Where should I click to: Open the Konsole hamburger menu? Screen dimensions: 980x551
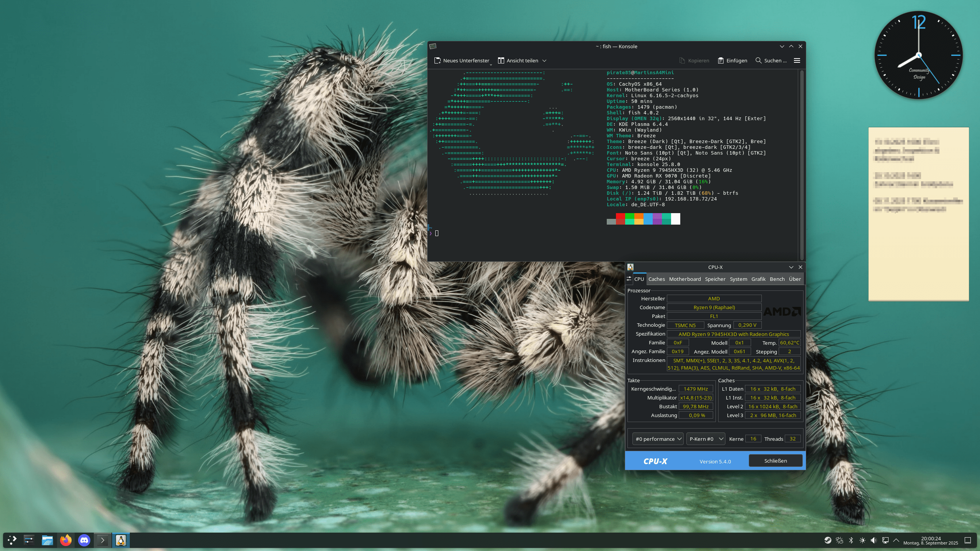[x=797, y=60]
